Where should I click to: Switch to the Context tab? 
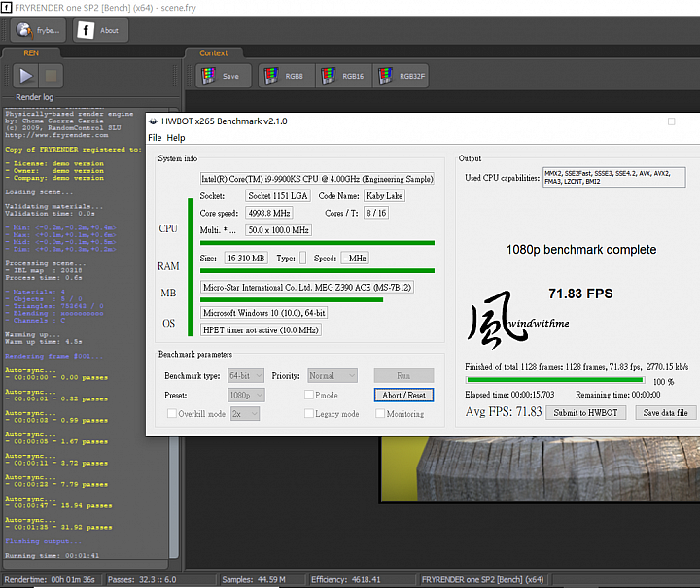click(x=213, y=53)
